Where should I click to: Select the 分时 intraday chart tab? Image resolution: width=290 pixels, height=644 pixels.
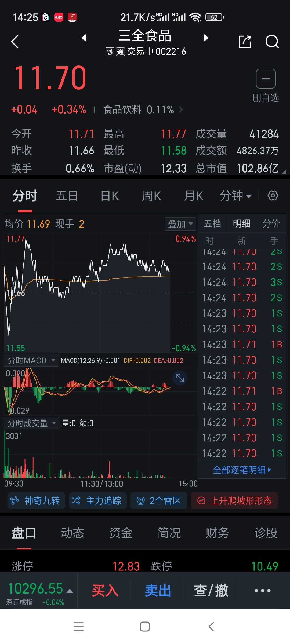(x=25, y=196)
